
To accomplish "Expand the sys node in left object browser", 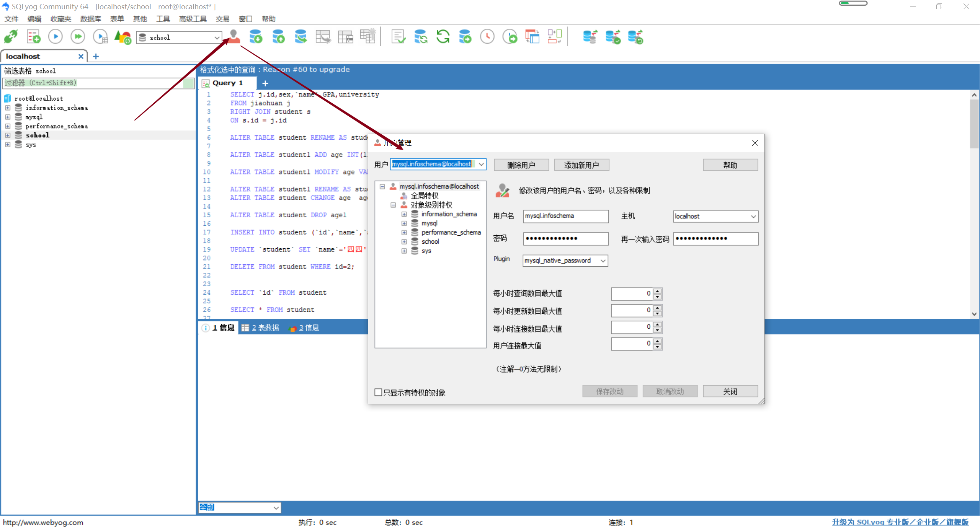I will tap(8, 145).
